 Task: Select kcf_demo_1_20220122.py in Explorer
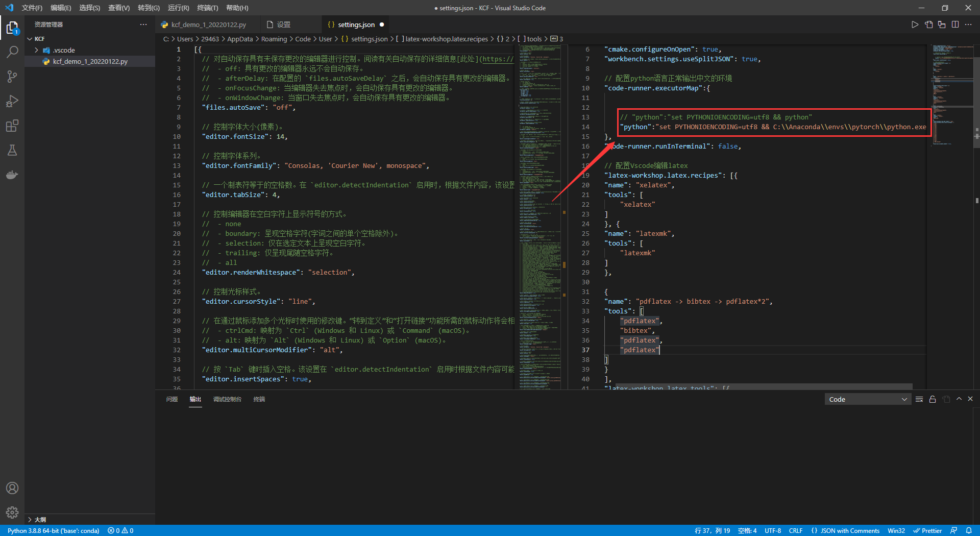point(91,61)
